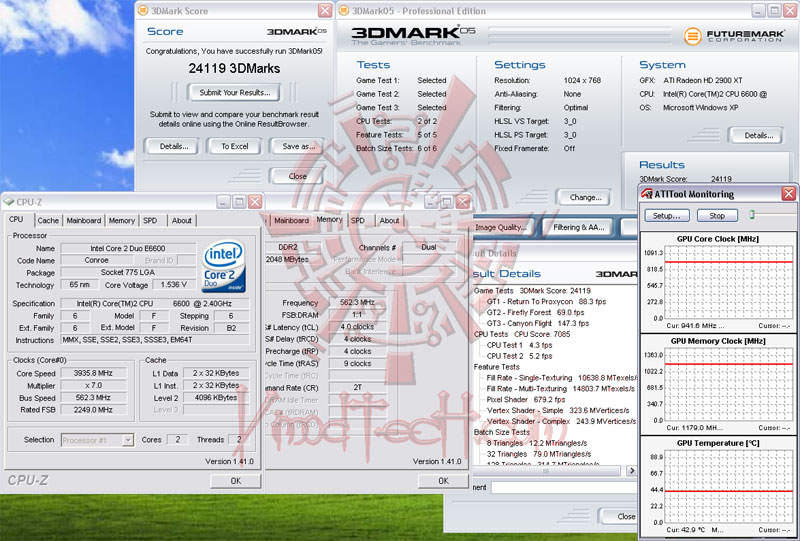Select GT1 - Return To Proxycon result
Viewport: 800px width, 541px height.
546,302
